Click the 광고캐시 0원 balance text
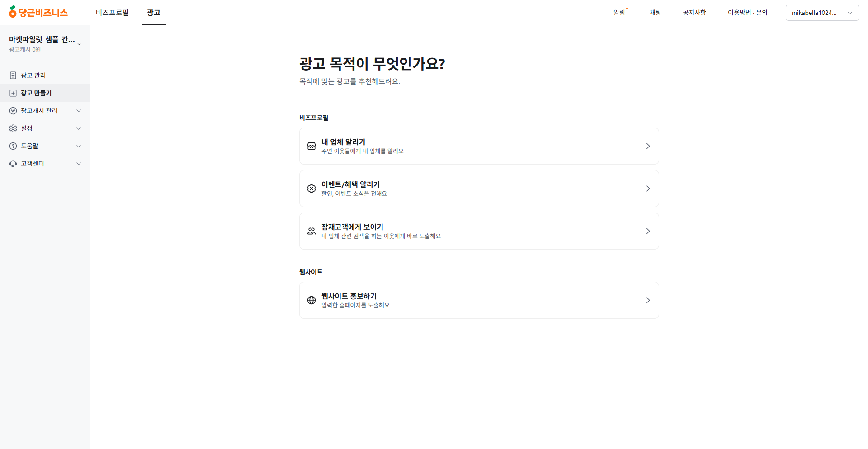This screenshot has width=868, height=449. coord(25,49)
